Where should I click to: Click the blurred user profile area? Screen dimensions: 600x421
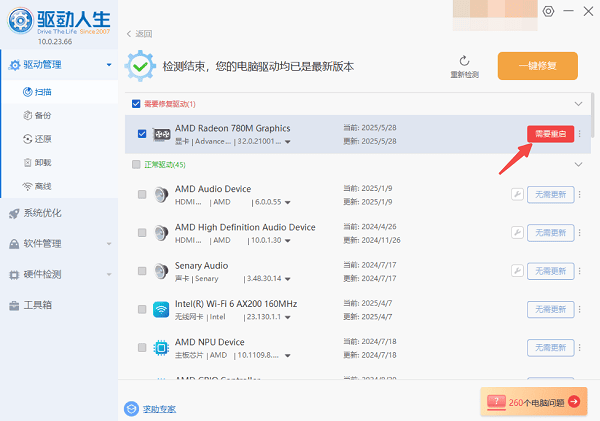495,15
